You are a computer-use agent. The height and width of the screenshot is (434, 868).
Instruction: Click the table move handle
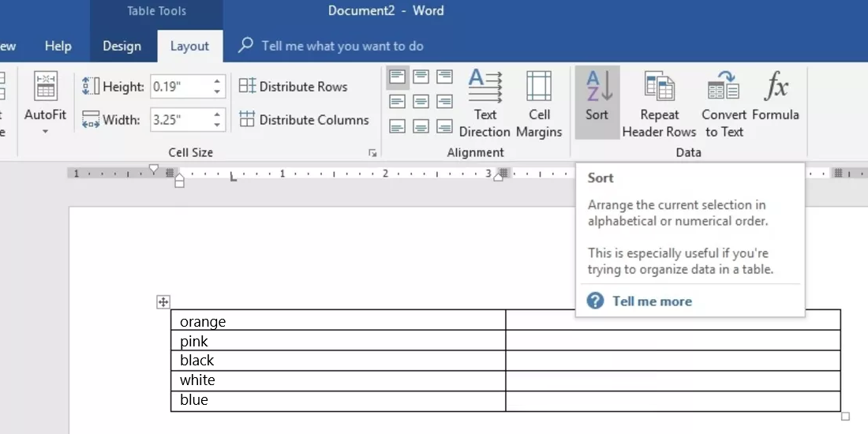tap(163, 301)
